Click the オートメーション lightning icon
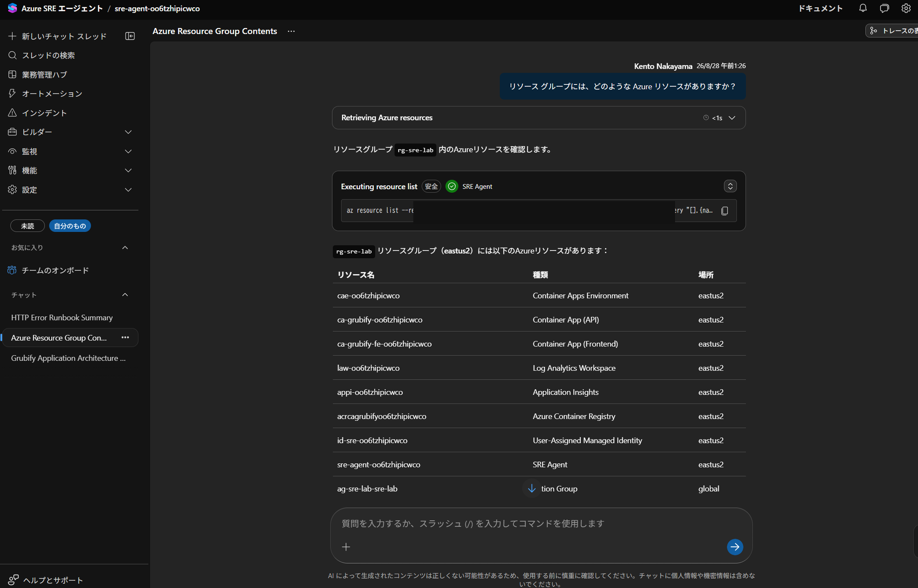Image resolution: width=918 pixels, height=588 pixels. point(12,94)
